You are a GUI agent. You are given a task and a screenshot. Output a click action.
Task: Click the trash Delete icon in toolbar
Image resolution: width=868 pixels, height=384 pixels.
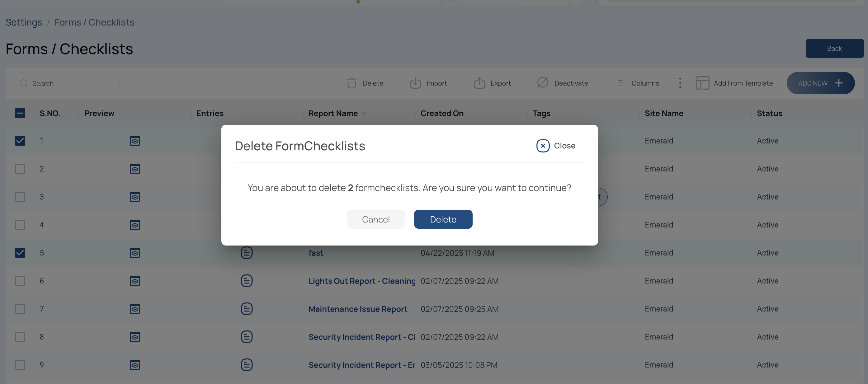click(x=351, y=83)
